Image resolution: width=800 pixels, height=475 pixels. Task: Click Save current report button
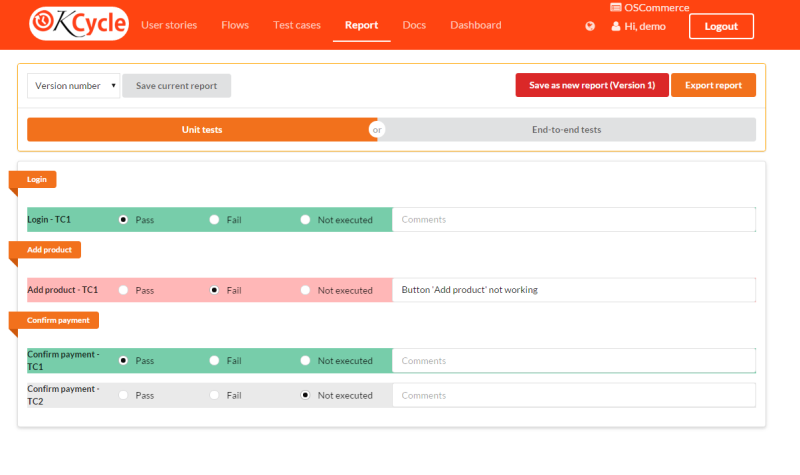[177, 86]
